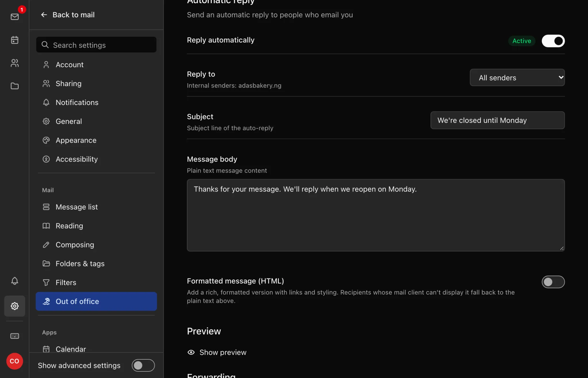This screenshot has width=588, height=378.
Task: Go to Accessibility settings
Action: (96, 159)
